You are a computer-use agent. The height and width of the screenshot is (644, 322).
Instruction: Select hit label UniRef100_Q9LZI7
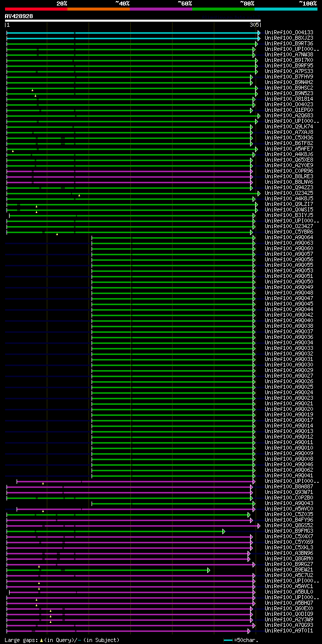tap(289, 204)
